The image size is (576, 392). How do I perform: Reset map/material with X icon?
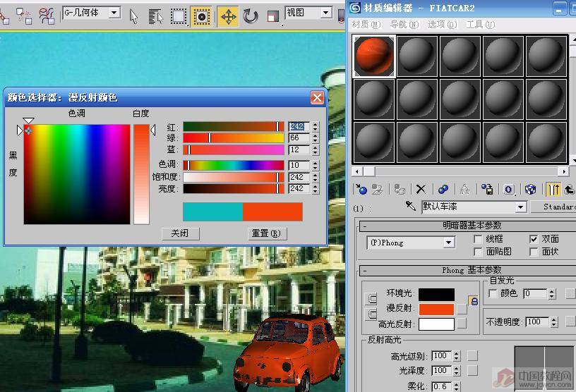click(x=421, y=189)
